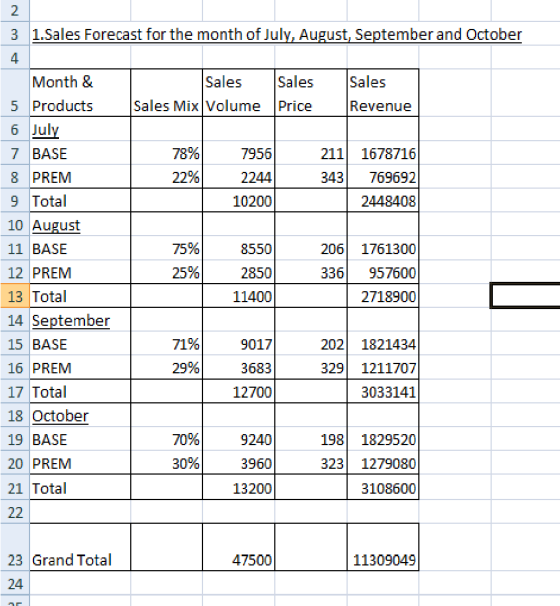Select the August total revenue 2718900
The width and height of the screenshot is (560, 606).
click(x=383, y=296)
